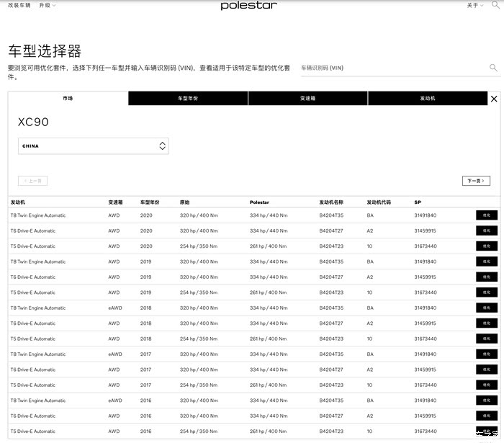Select the 原始 column header
504x443 pixels.
click(184, 202)
